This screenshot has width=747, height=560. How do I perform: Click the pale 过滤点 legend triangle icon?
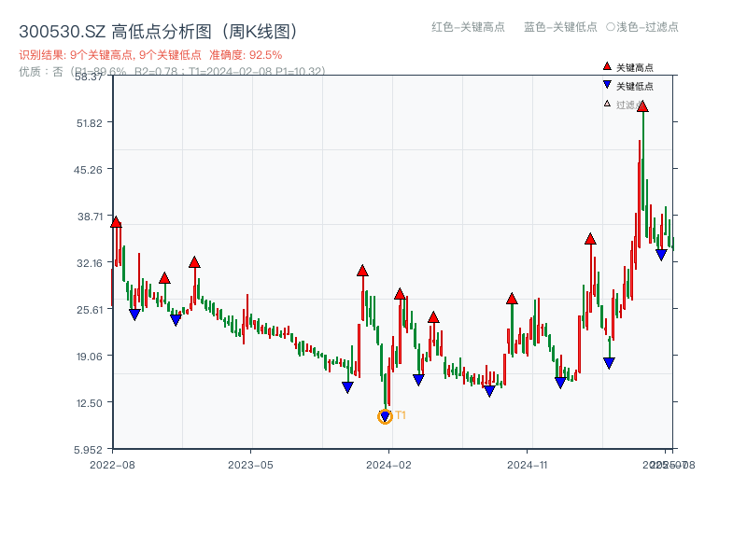coord(607,104)
